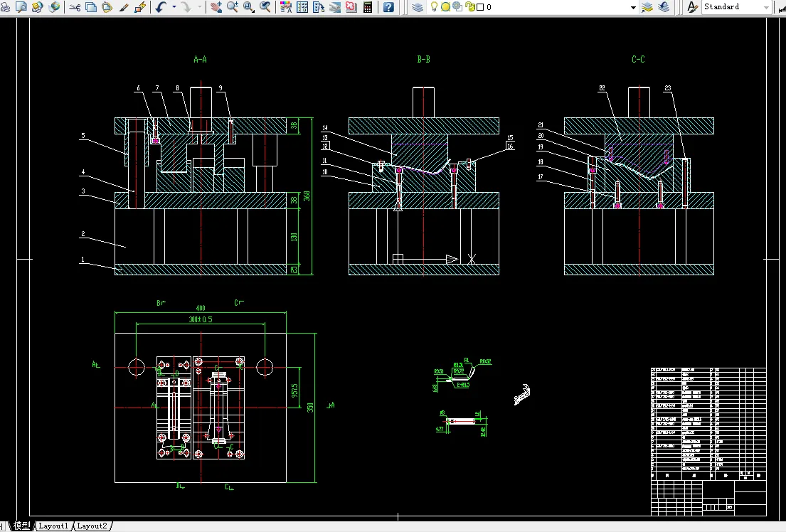Image resolution: width=786 pixels, height=532 pixels.
Task: Click the Cut scissors icon
Action: point(75,7)
